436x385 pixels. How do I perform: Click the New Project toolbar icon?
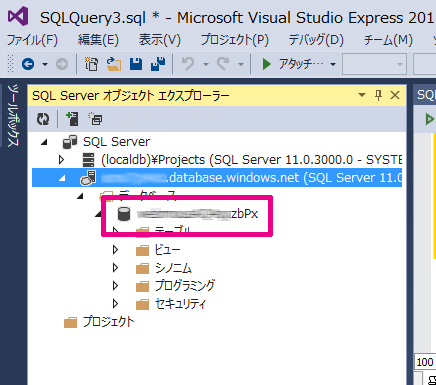[91, 64]
